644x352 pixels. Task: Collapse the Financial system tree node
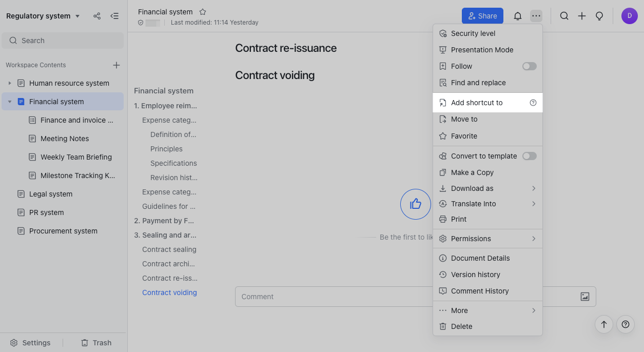(x=9, y=102)
